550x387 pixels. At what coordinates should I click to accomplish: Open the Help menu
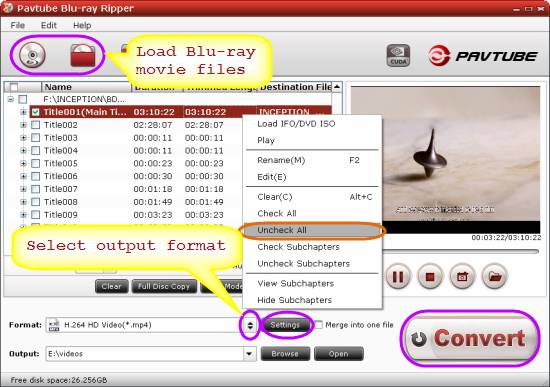pos(82,25)
